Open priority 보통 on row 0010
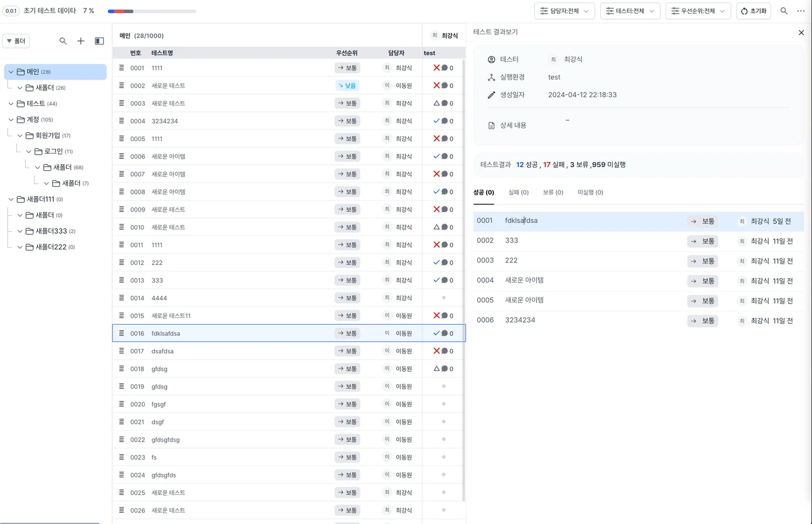This screenshot has height=524, width=812. 347,227
